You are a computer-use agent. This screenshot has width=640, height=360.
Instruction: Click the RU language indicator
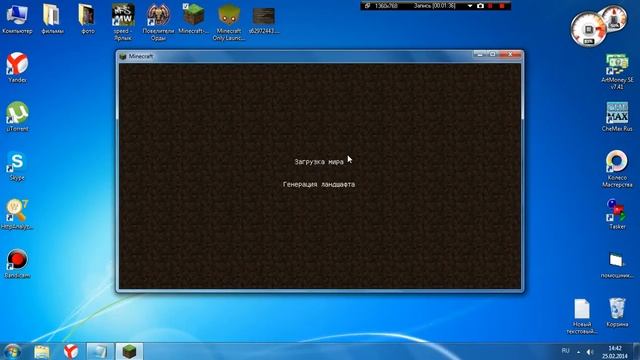(x=565, y=351)
